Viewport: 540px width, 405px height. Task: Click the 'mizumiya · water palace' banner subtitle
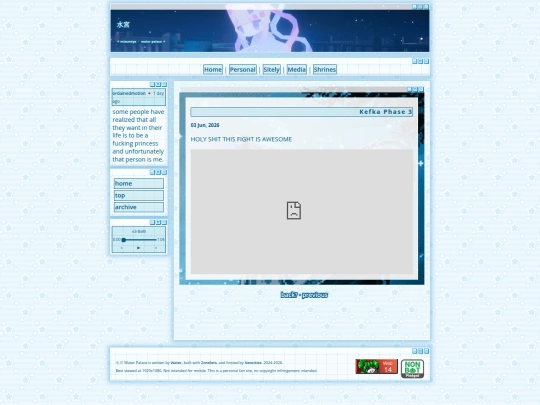coord(141,42)
